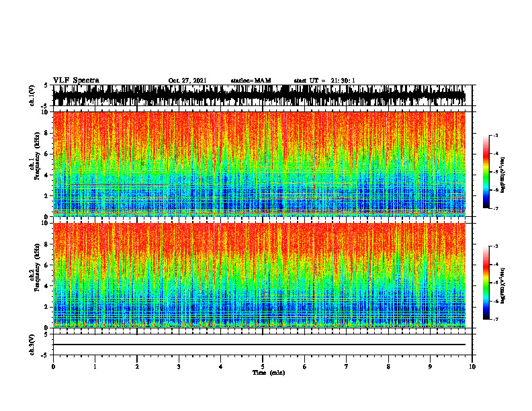Click the "-3" label on ch.2 colorbar
The width and height of the screenshot is (532, 411).
click(x=496, y=246)
